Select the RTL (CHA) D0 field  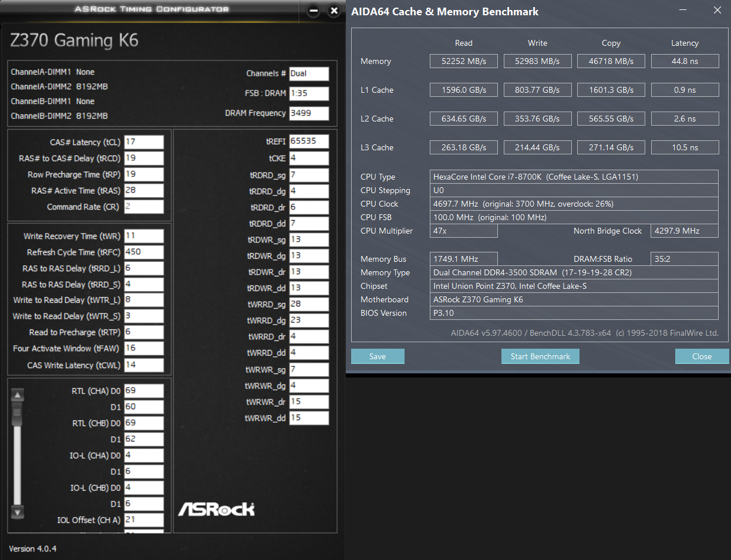(144, 391)
